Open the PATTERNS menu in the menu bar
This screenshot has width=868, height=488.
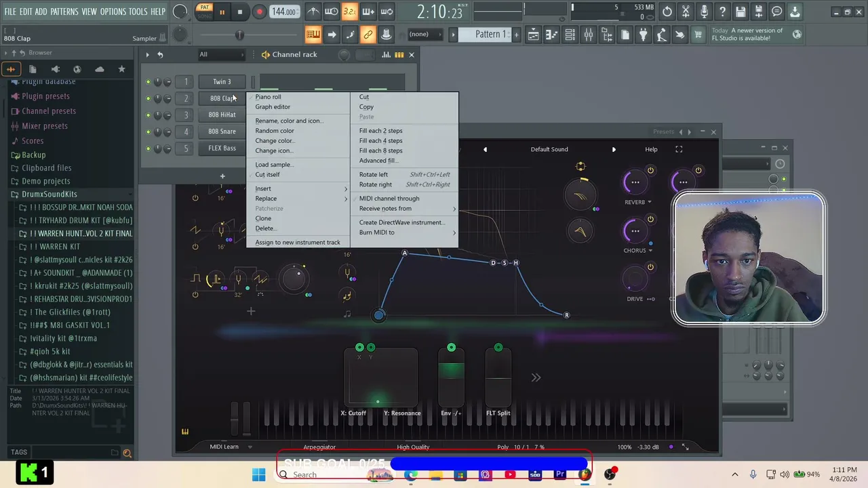(x=64, y=12)
